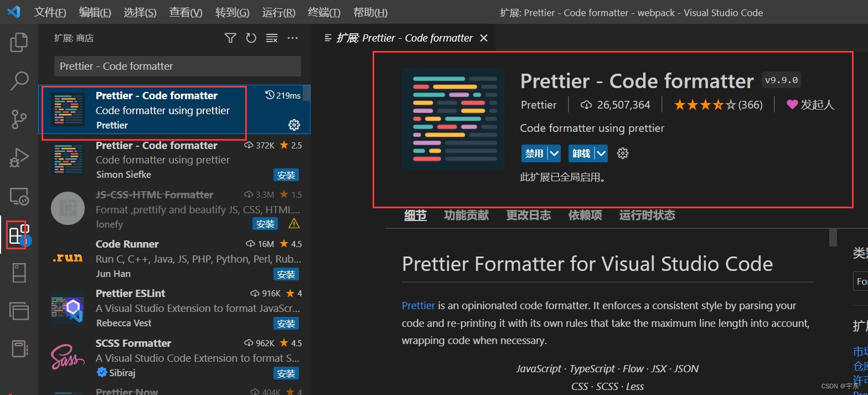Select the JS-CSS-HTML Formatter list item
This screenshot has width=868, height=395.
point(174,209)
